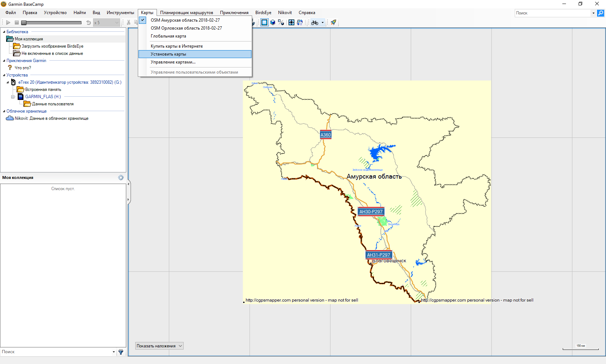
Task: Choose Установить карты menu entry
Action: pyautogui.click(x=195, y=54)
